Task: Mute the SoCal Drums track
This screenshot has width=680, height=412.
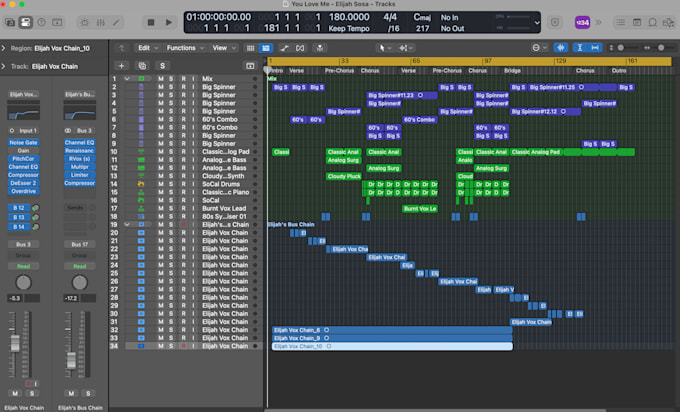Action: pos(161,184)
